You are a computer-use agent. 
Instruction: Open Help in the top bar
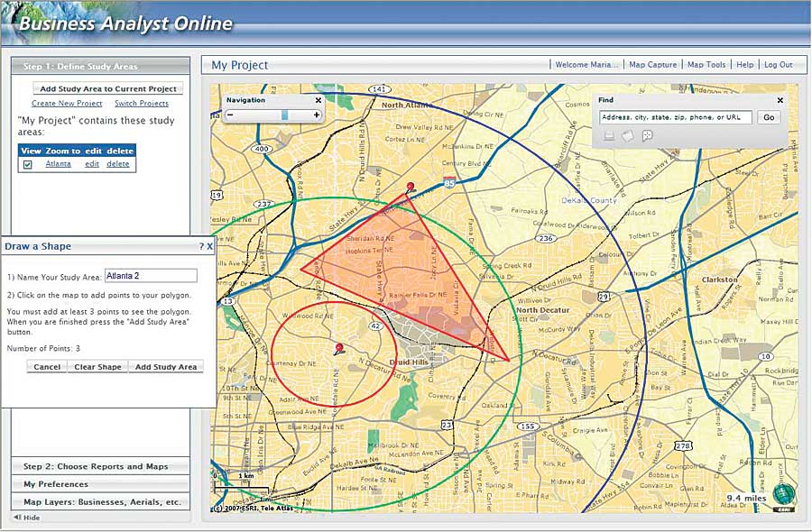point(744,65)
